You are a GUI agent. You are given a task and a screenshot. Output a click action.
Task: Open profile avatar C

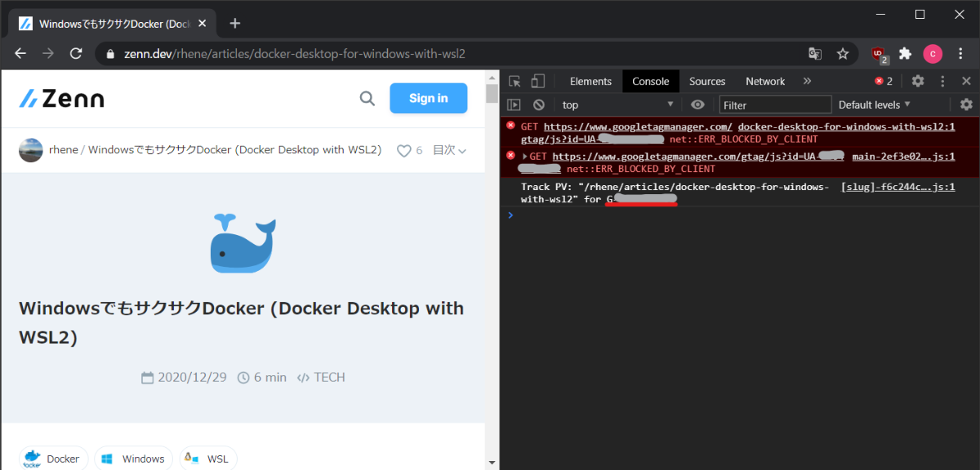(x=933, y=54)
